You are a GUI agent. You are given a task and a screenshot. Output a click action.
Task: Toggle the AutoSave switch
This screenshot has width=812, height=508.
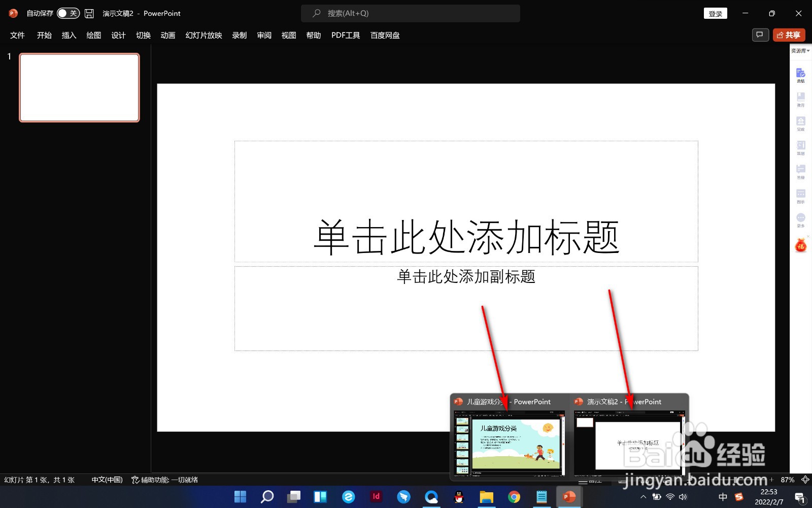coord(68,13)
